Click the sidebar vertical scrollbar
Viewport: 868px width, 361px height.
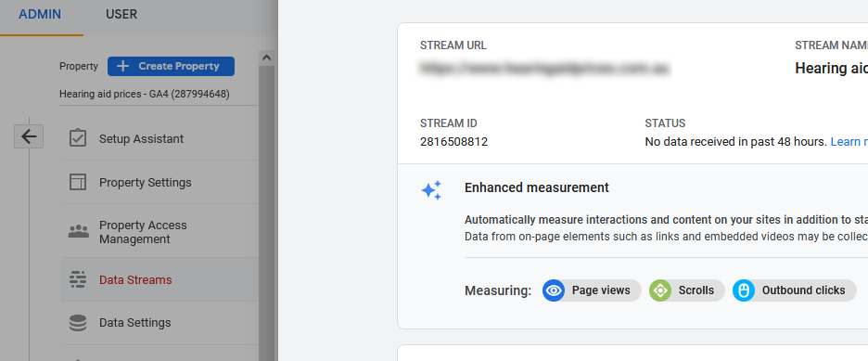pos(266,213)
